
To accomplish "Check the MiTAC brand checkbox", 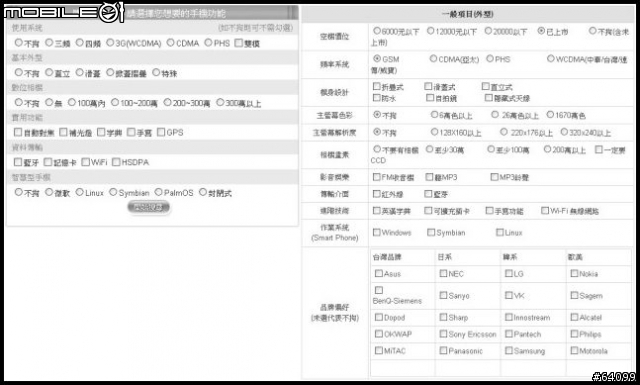I will coord(379,350).
